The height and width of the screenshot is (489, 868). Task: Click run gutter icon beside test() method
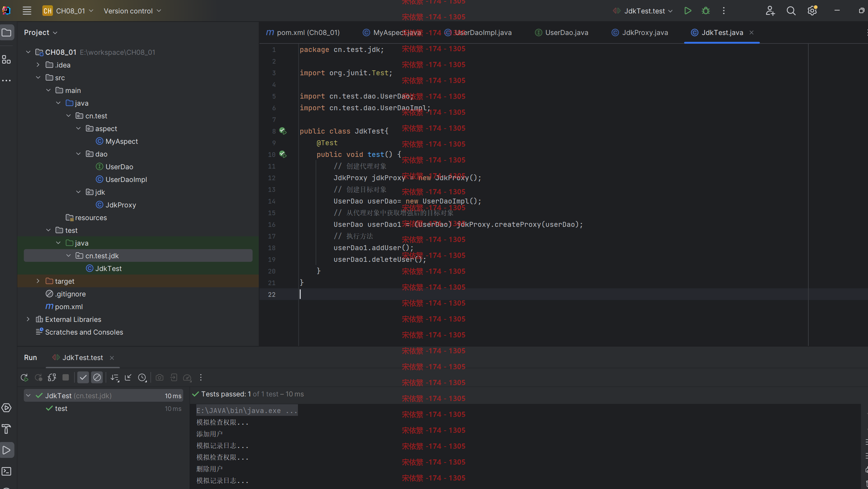(283, 154)
